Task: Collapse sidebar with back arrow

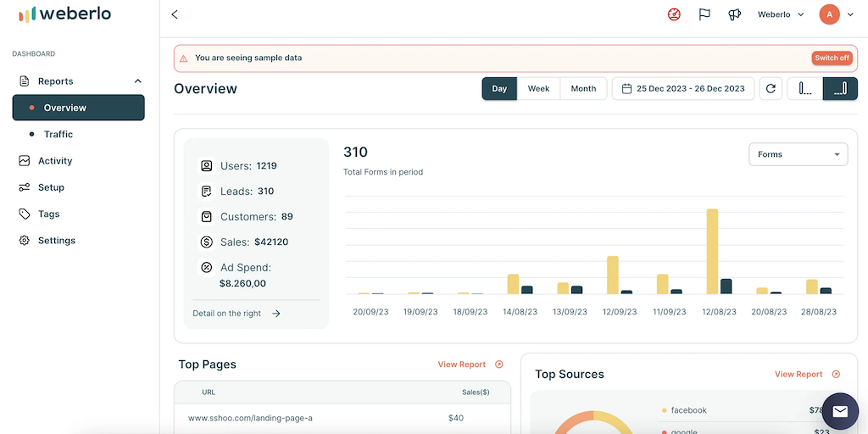Action: point(175,14)
